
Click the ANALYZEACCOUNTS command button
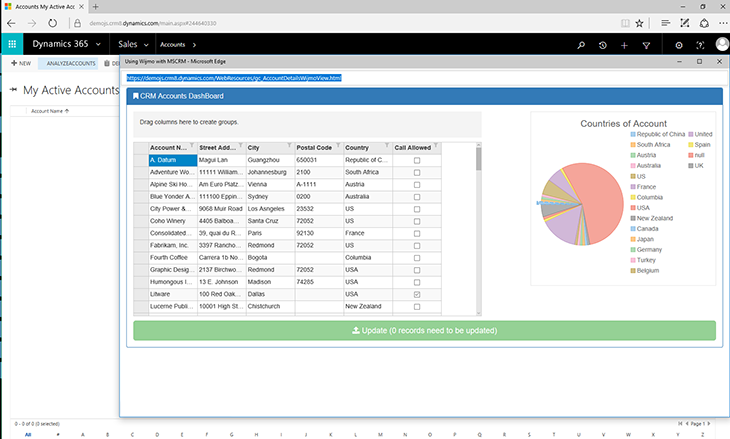pos(68,63)
